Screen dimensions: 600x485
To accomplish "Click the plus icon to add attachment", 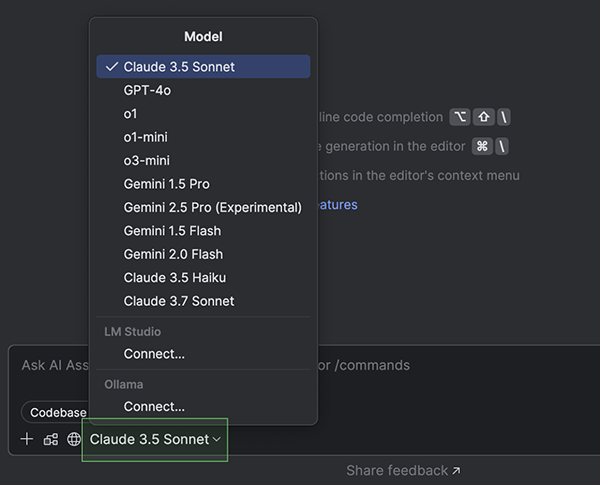I will 27,440.
